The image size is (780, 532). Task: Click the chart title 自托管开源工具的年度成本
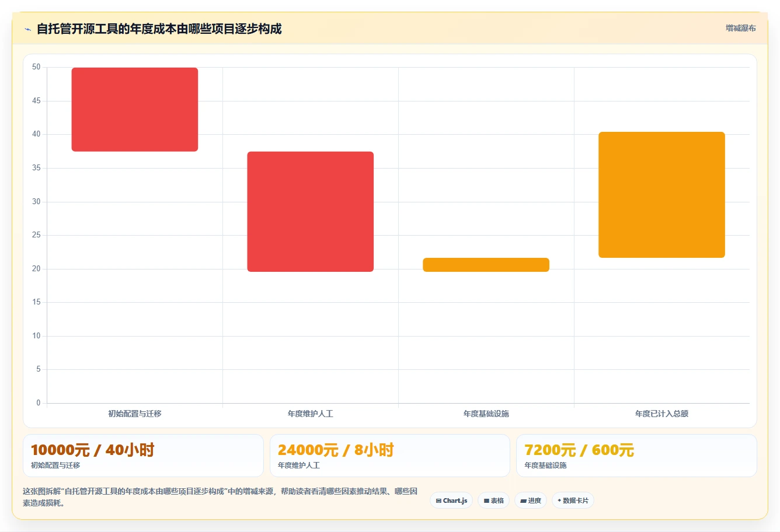(159, 29)
